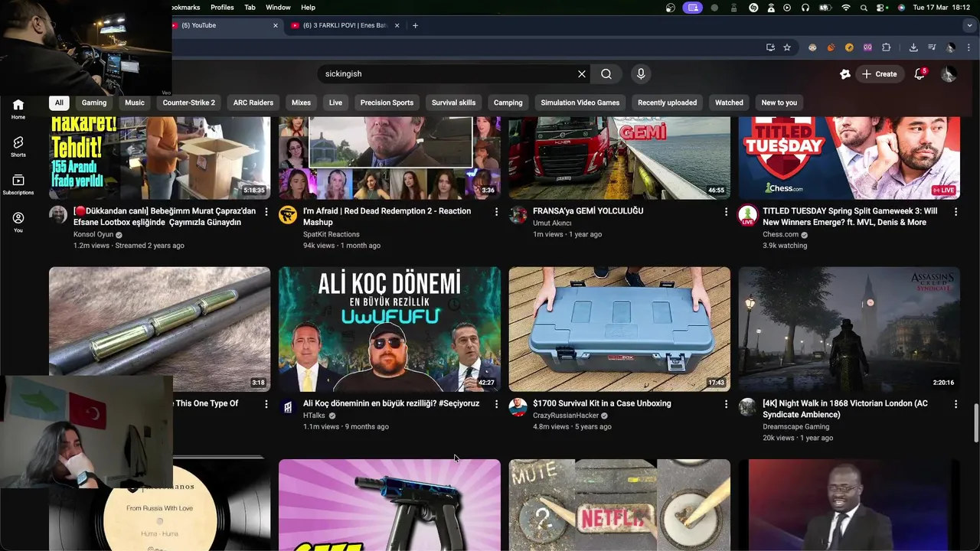
Task: Open more options for TITLED TUESDAY video
Action: coord(955,211)
